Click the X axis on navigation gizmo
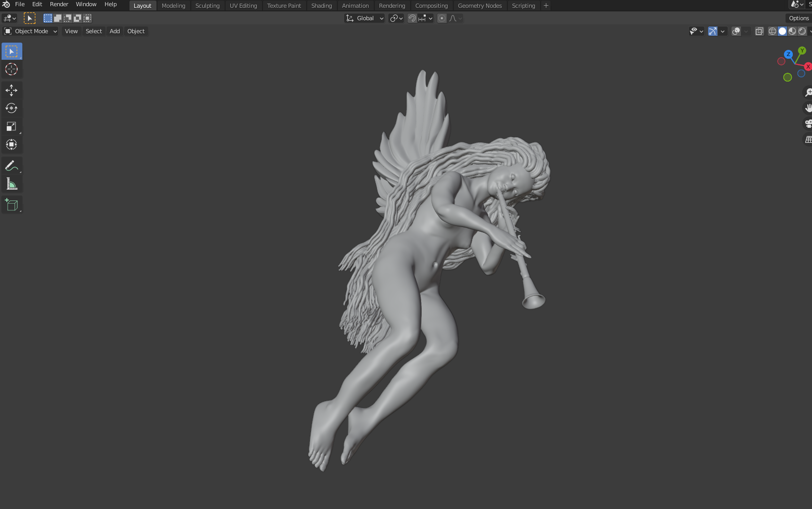This screenshot has height=509, width=812. 808,66
